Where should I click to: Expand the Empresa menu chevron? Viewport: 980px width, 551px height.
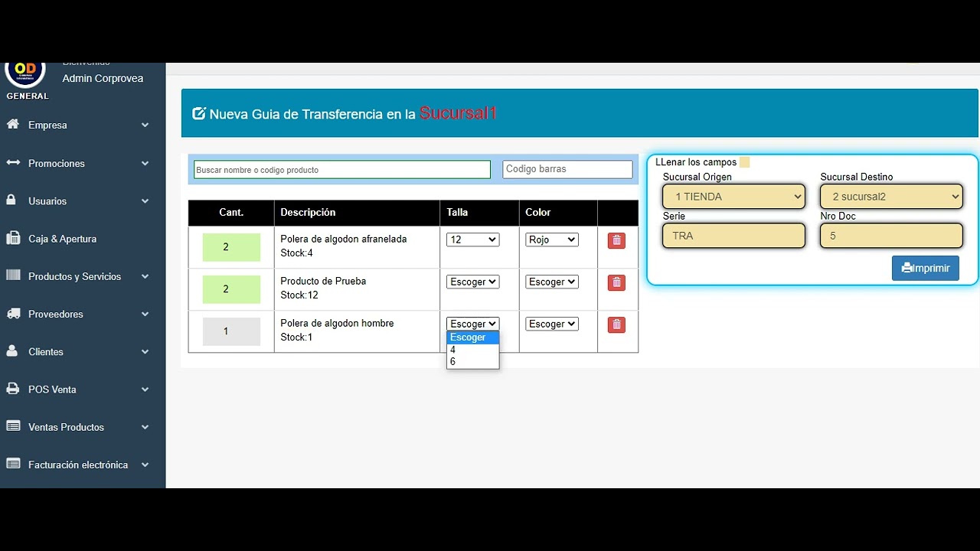(x=145, y=125)
